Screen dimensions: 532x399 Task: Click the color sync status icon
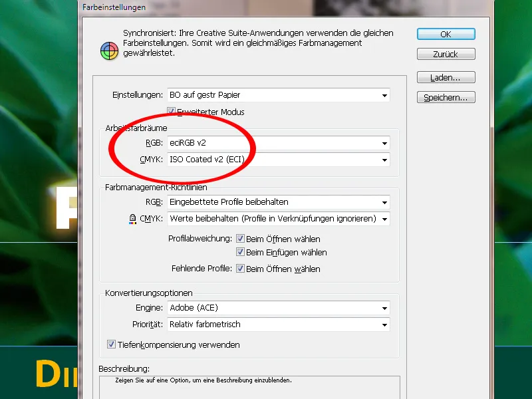pos(109,51)
